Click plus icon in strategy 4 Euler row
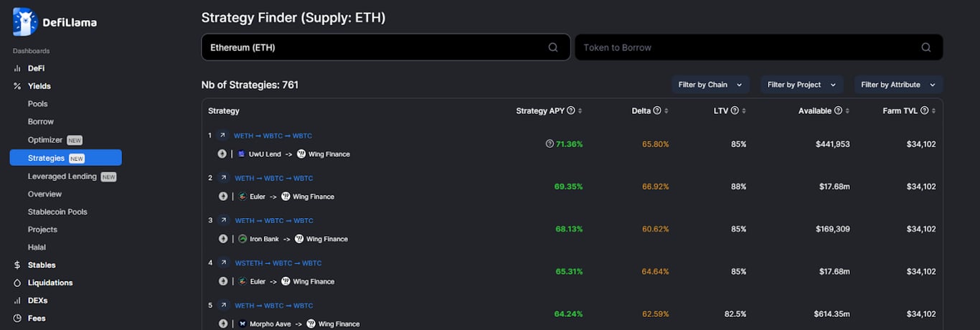 222,281
